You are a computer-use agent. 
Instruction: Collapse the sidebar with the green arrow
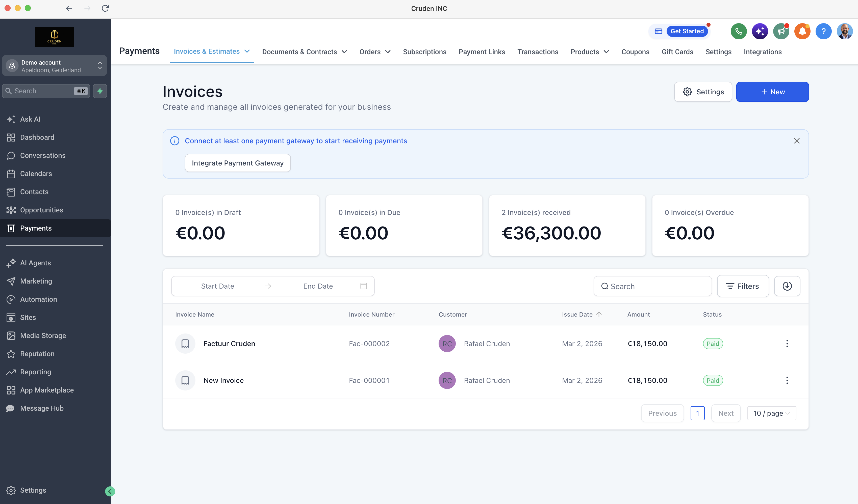(x=110, y=491)
